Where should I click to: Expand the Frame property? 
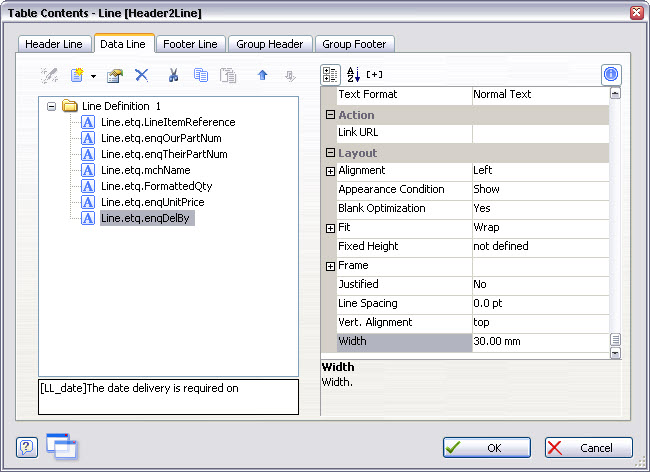[330, 266]
